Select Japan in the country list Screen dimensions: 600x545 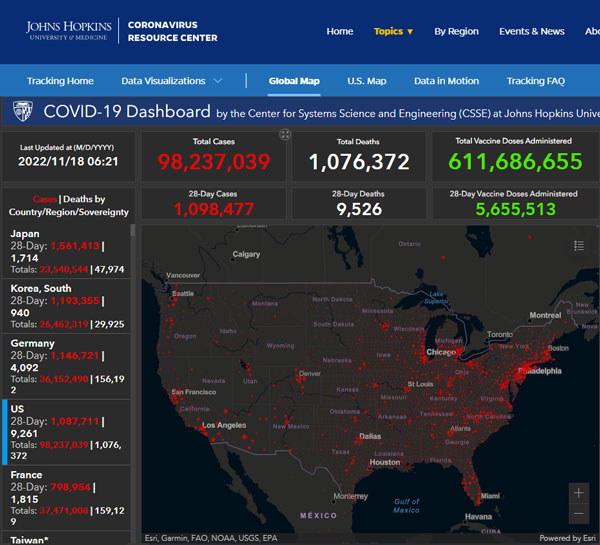[x=67, y=251]
